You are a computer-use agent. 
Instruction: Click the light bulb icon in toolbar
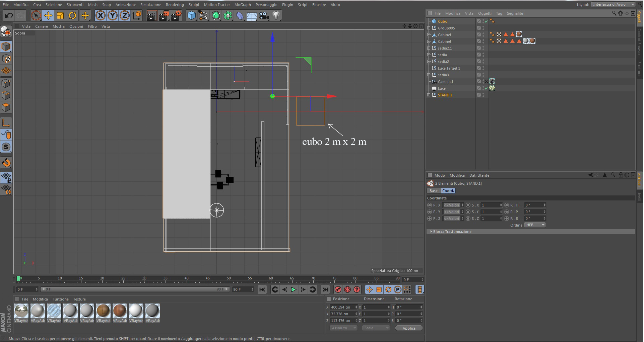point(276,16)
